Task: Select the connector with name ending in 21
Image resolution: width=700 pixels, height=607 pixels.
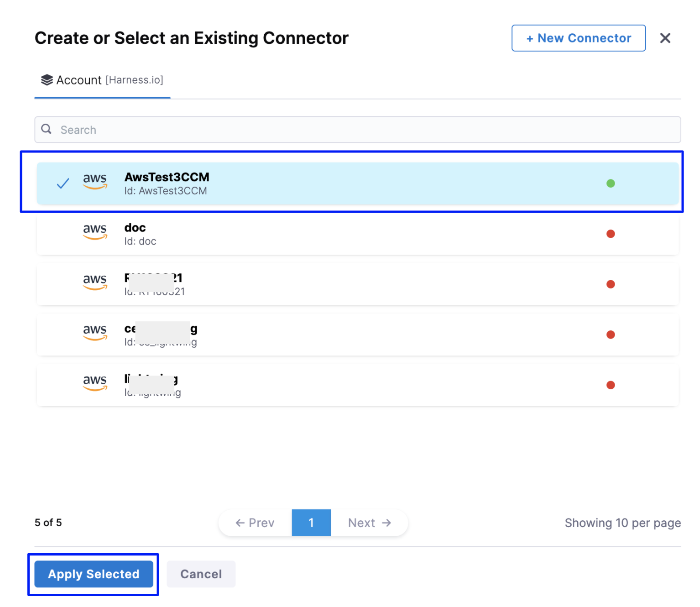Action: (358, 284)
